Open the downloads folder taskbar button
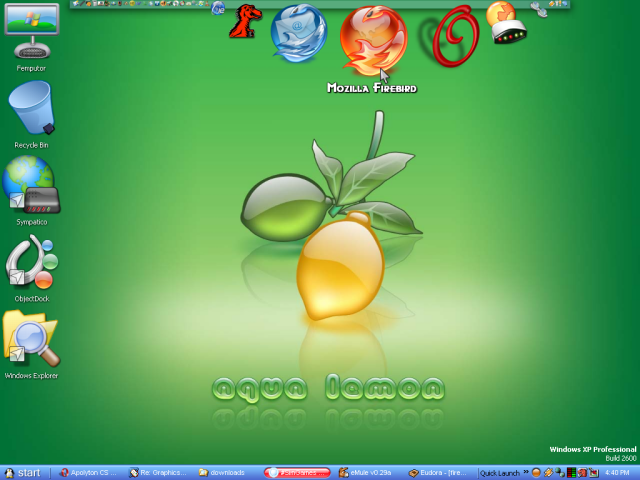This screenshot has width=640, height=480. pyautogui.click(x=228, y=472)
